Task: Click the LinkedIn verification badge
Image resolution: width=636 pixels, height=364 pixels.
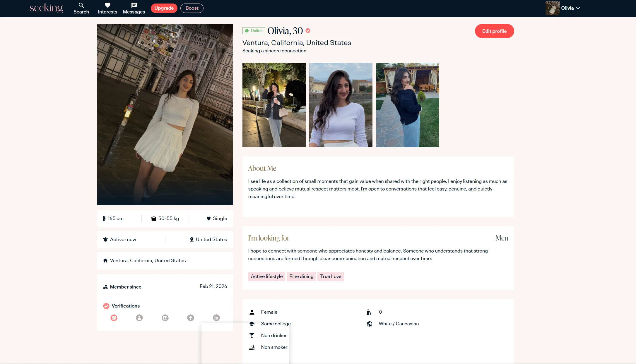Action: pos(216,318)
